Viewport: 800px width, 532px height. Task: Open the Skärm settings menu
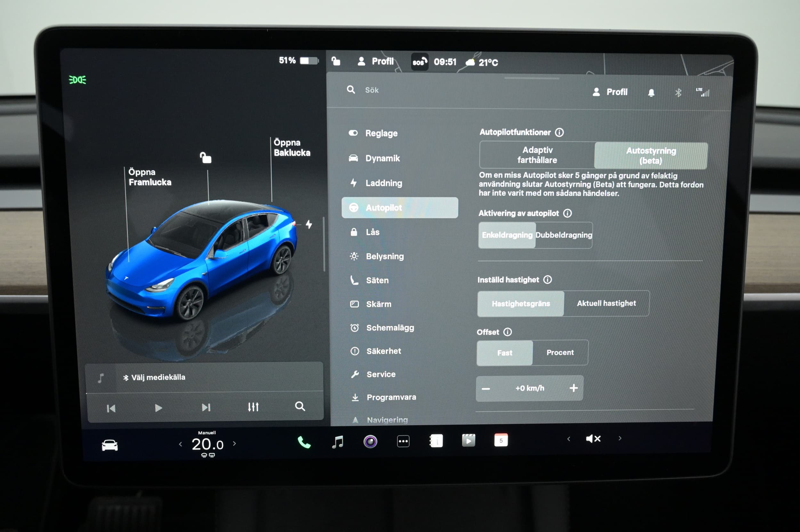point(371,304)
